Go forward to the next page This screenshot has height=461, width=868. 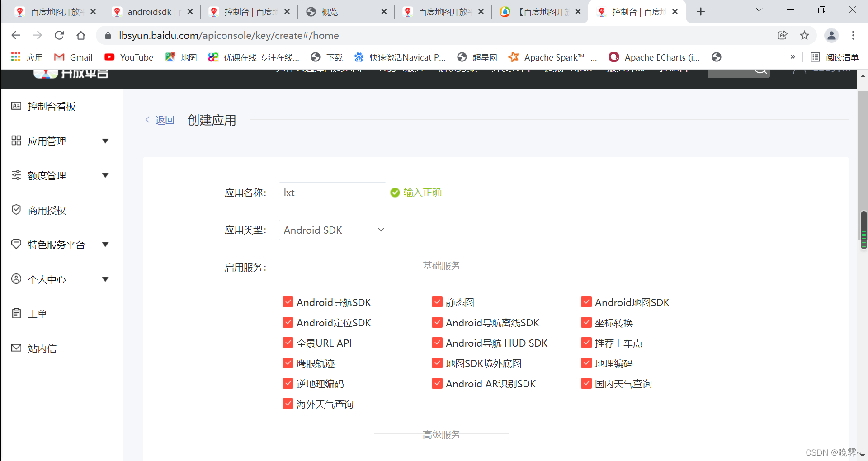38,35
